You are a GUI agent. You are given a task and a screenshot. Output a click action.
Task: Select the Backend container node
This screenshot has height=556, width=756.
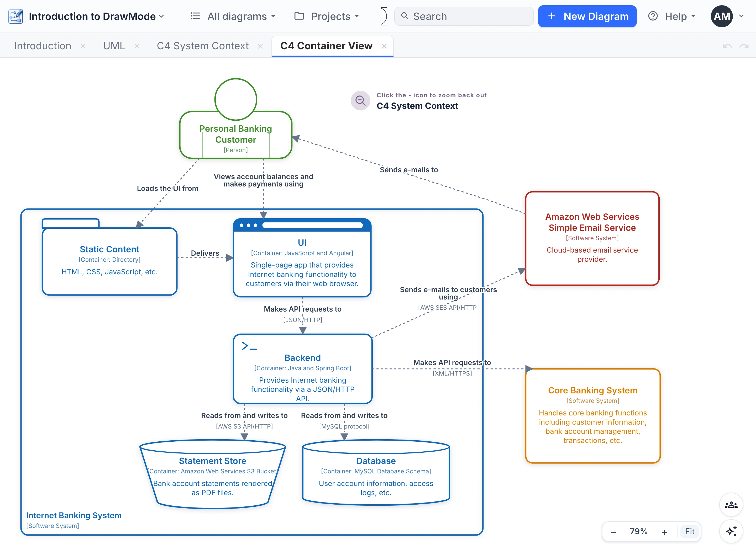pos(303,369)
